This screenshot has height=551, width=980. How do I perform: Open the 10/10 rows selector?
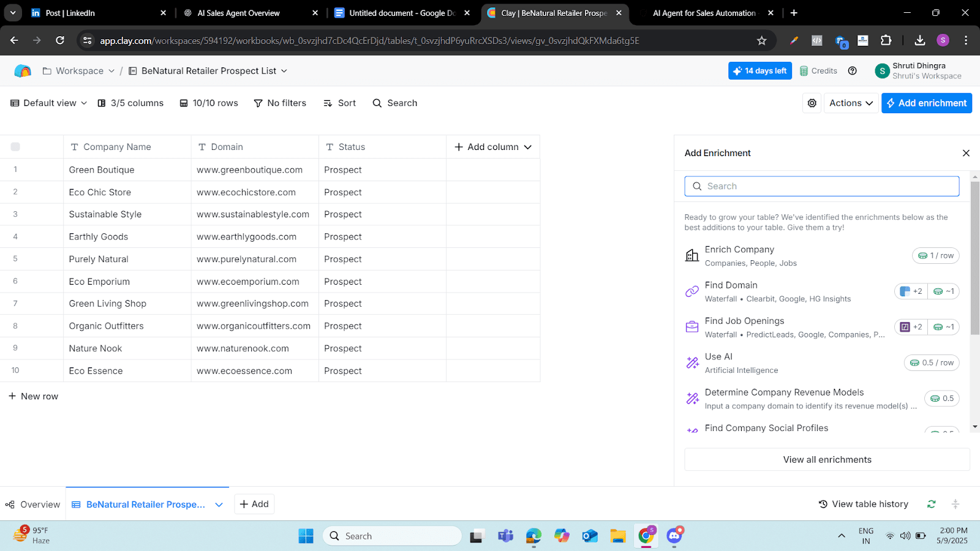[209, 103]
